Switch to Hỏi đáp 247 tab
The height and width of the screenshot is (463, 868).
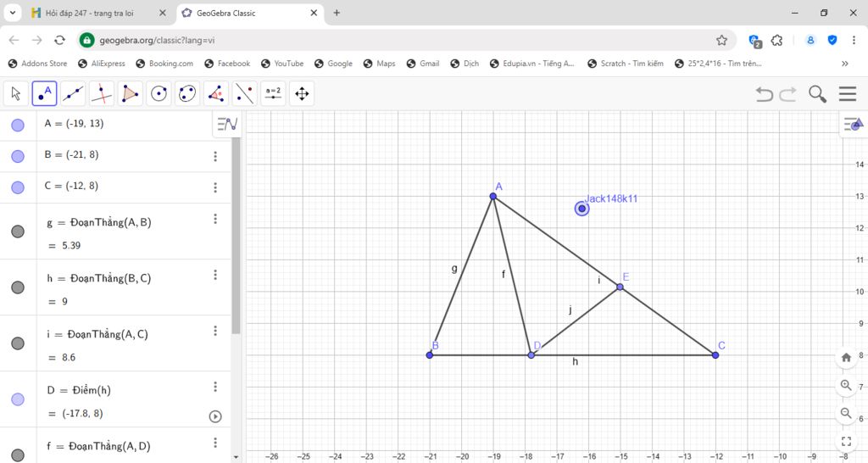pyautogui.click(x=98, y=13)
